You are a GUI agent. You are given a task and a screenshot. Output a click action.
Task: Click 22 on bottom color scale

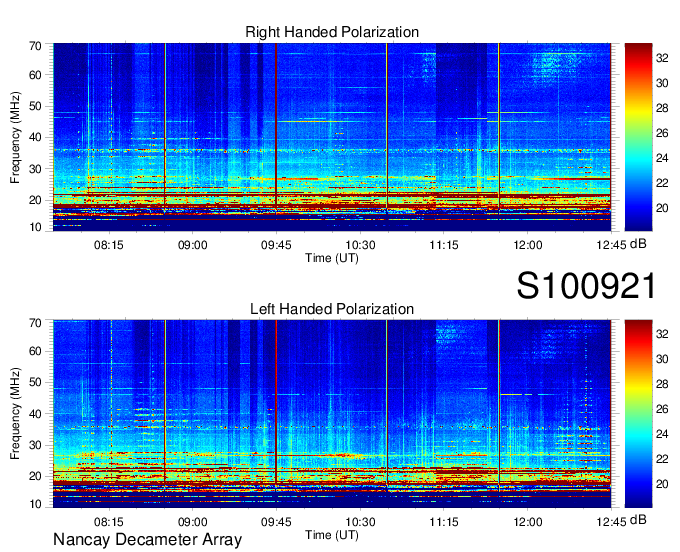tap(662, 459)
